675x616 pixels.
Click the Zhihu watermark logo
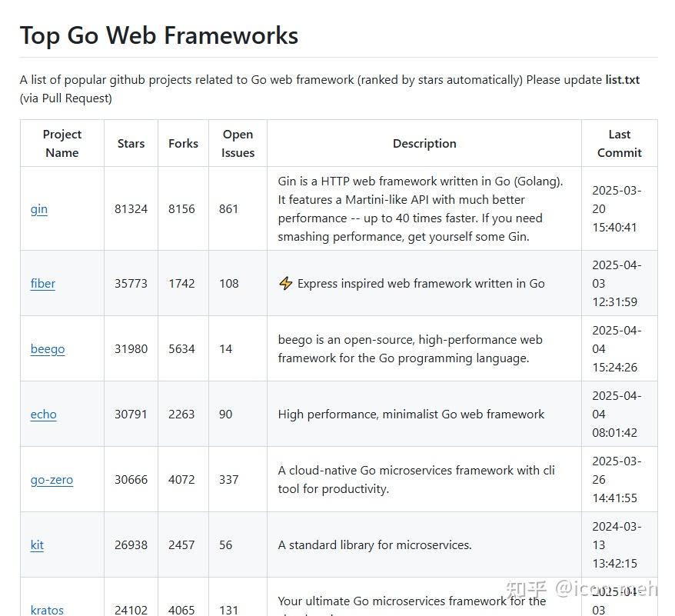point(527,589)
